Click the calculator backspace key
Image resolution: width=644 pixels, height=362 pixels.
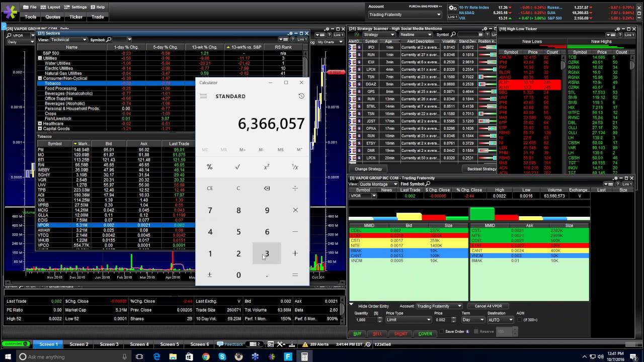(267, 188)
